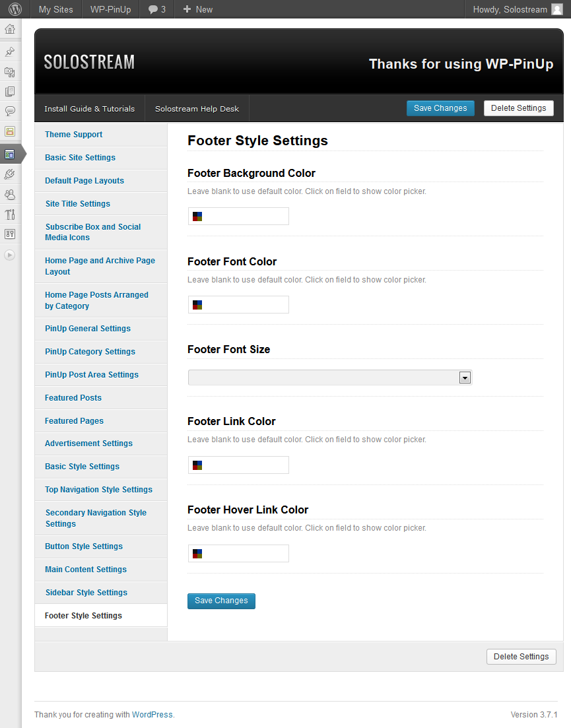Go to Default Page Layouts
Viewport: 571px width, 728px height.
pyautogui.click(x=101, y=181)
